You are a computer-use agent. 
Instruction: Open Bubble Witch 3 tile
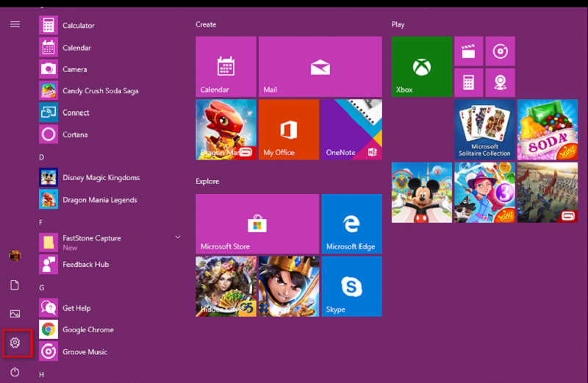tap(484, 193)
